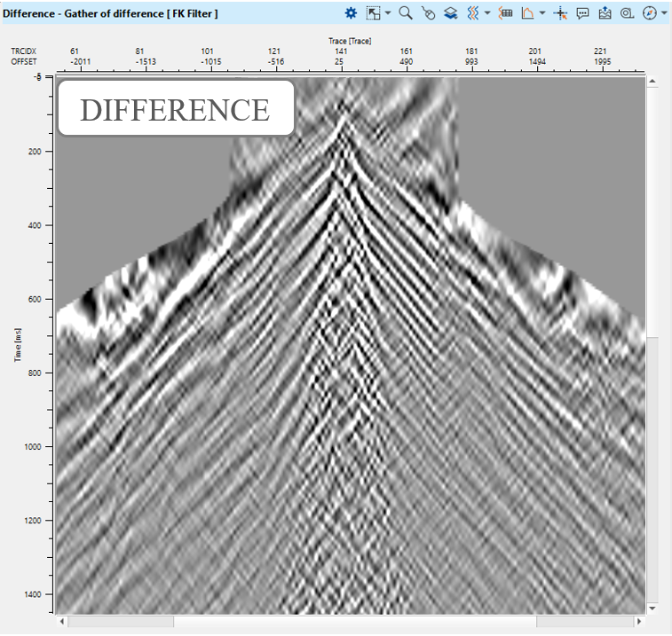Screen dimensions: 672x636
Task: Select the tape measure tool
Action: (627, 13)
